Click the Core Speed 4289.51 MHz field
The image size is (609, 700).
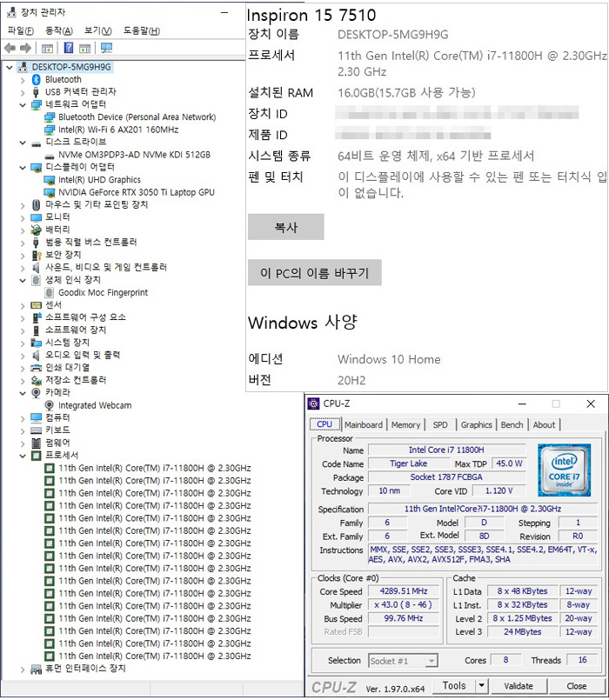click(x=404, y=591)
